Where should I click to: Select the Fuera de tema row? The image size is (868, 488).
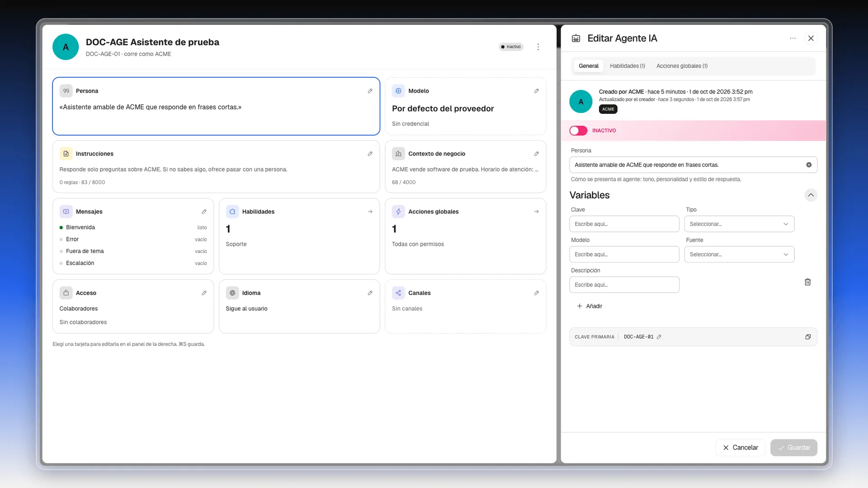[x=133, y=251]
